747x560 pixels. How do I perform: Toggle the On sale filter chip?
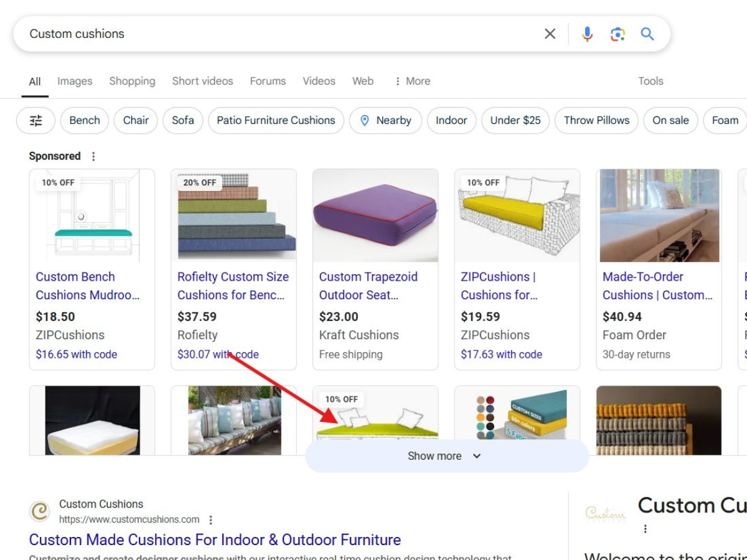tap(670, 121)
